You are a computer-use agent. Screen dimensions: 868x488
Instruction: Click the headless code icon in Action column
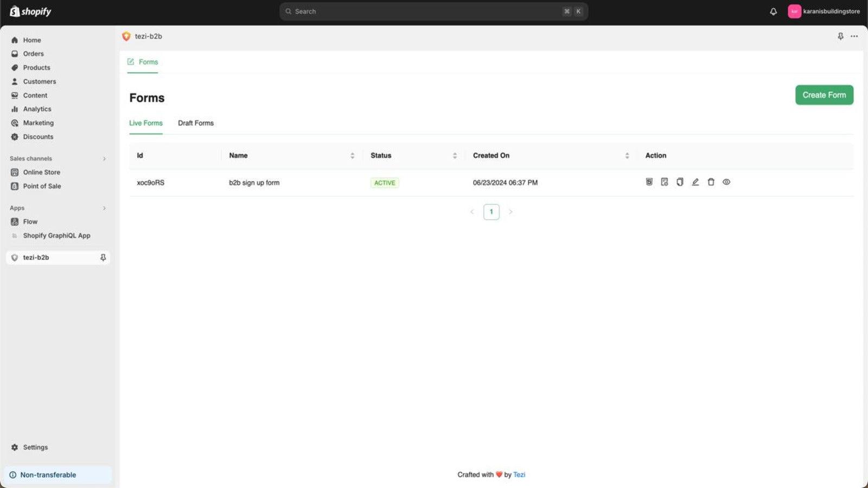(680, 182)
